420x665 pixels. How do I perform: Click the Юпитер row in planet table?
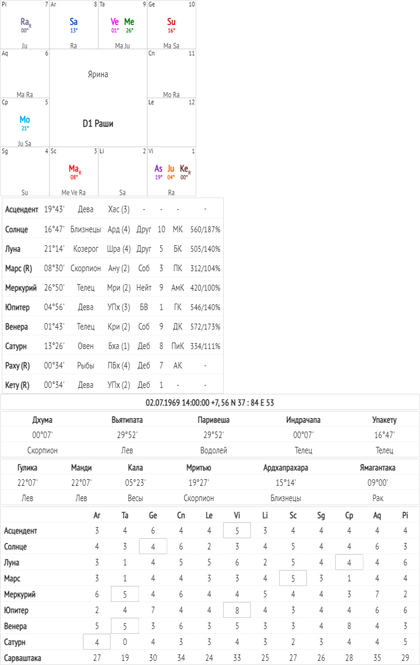(112, 307)
